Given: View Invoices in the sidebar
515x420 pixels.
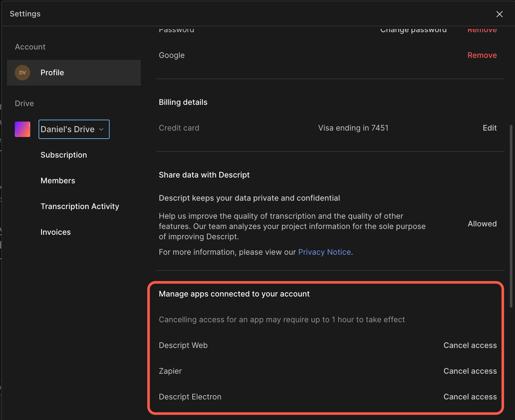Looking at the screenshot, I should [x=56, y=232].
